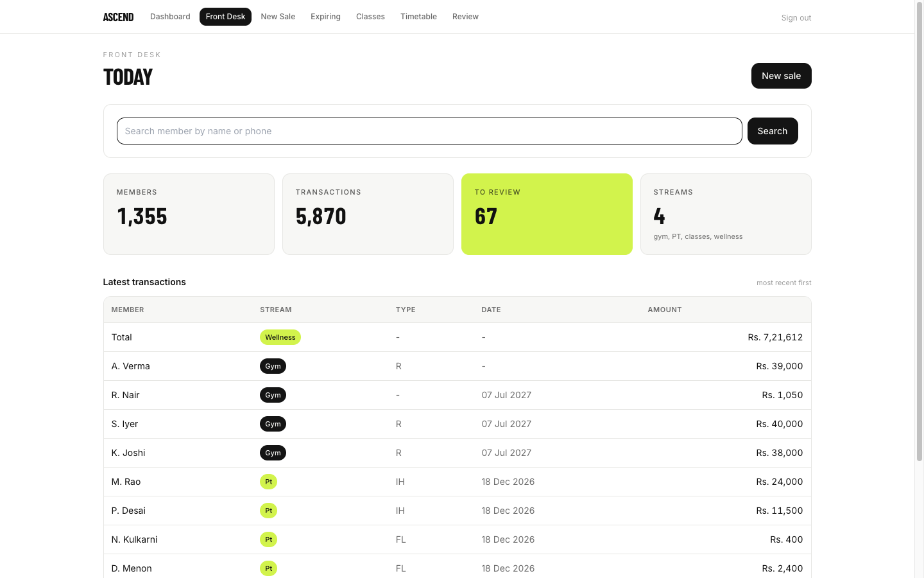Screen dimensions: 924x578
Task: Select member M. Rao
Action: point(126,482)
